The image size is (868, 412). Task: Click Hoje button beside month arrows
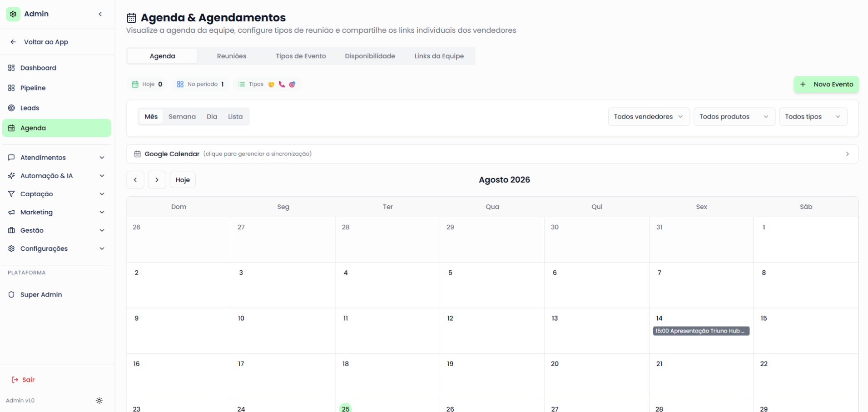click(x=183, y=180)
